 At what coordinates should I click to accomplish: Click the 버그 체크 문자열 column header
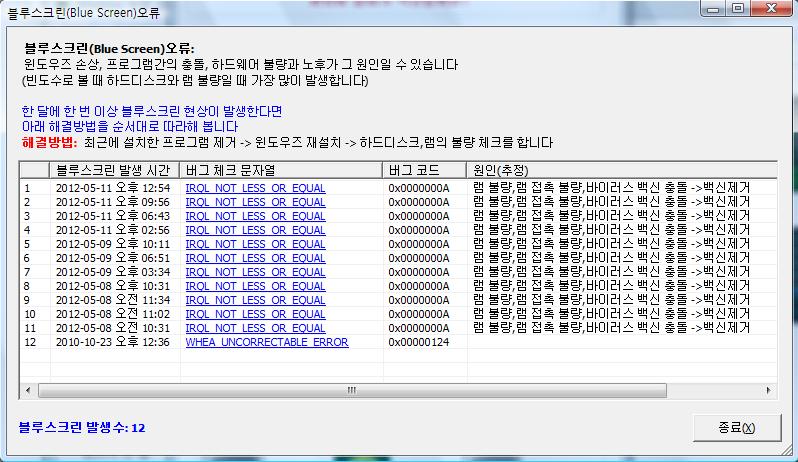281,170
